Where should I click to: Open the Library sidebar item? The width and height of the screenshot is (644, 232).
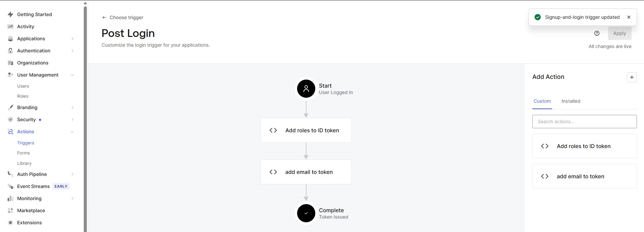click(24, 163)
